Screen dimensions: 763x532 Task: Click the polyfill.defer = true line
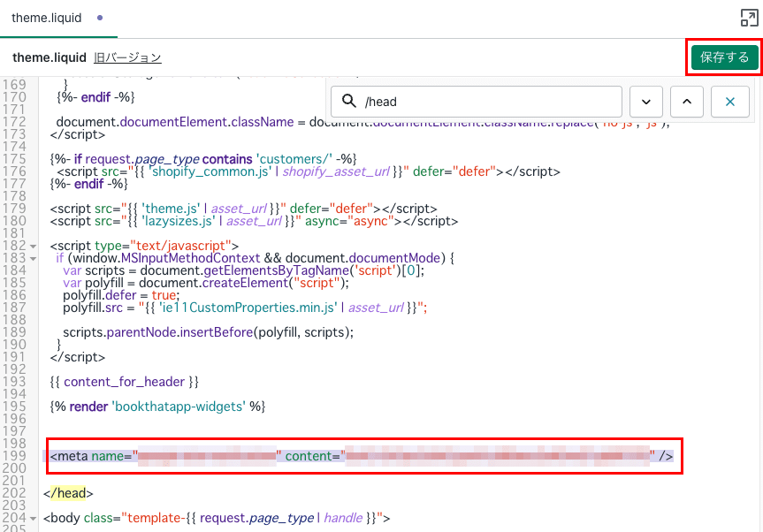click(x=121, y=295)
